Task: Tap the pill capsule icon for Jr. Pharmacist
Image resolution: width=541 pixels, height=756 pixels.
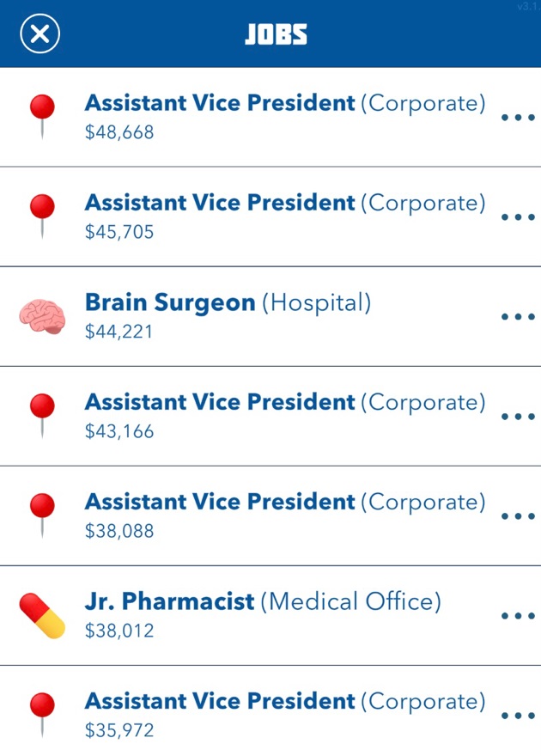Action: click(42, 616)
